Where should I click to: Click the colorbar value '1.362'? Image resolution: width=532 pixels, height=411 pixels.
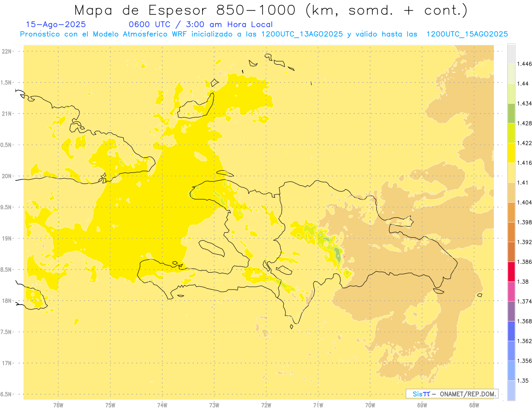(x=525, y=341)
